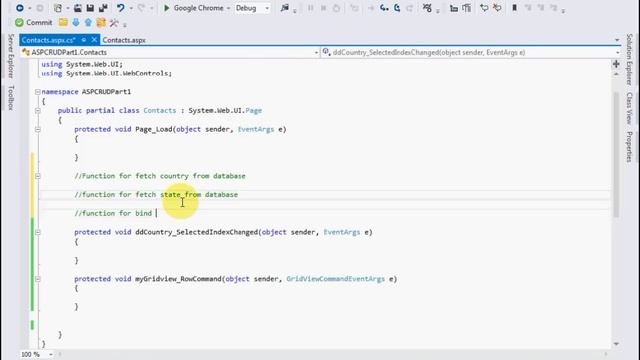
Task: Click the text 'myGridview_RowCommand'
Action: [x=178, y=279]
